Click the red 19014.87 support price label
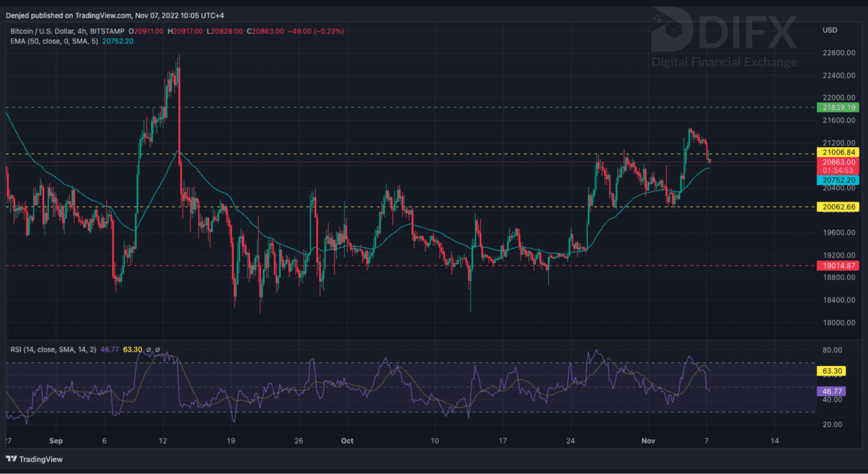The width and height of the screenshot is (868, 474). [x=838, y=265]
